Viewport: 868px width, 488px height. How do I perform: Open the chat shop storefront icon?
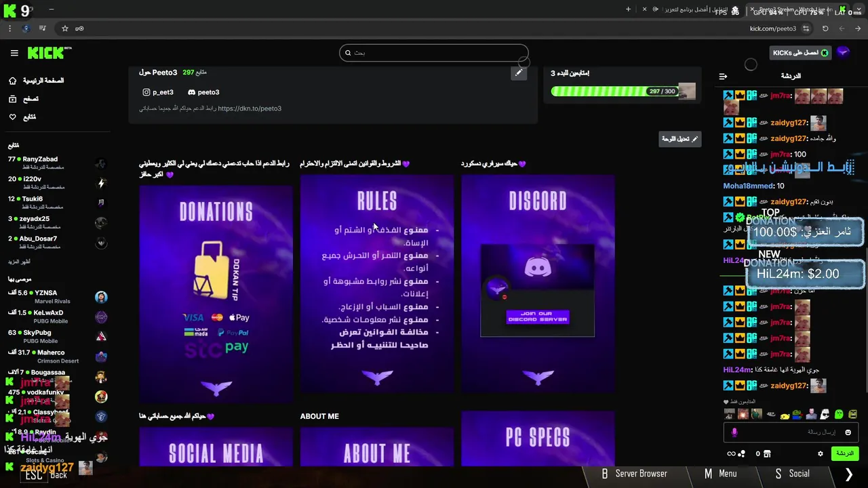[767, 453]
